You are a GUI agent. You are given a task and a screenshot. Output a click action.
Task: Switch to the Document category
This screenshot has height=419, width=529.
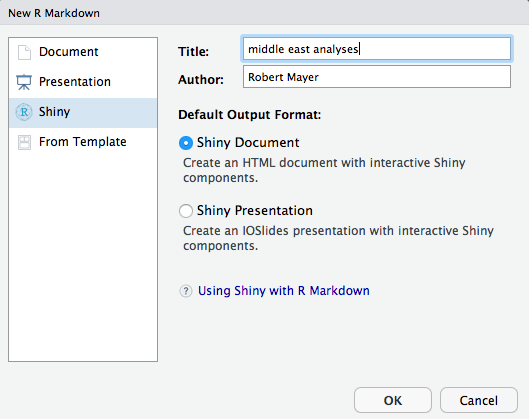pyautogui.click(x=83, y=52)
